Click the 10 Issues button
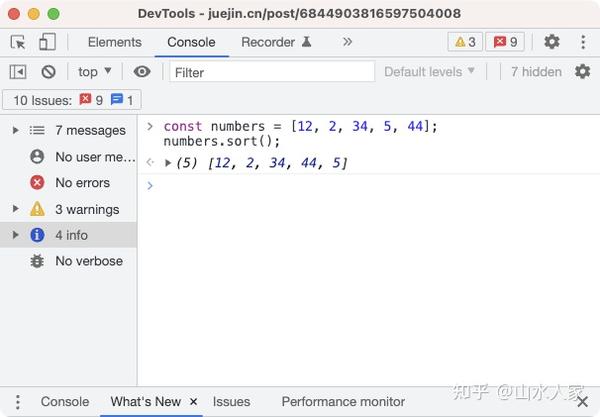The height and width of the screenshot is (417, 600). point(72,100)
